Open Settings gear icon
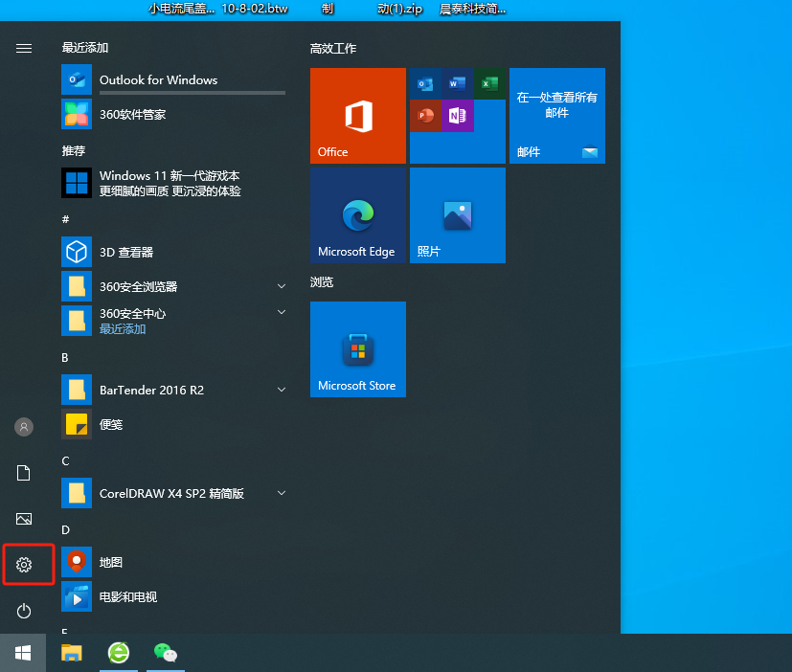792x672 pixels. pyautogui.click(x=24, y=565)
